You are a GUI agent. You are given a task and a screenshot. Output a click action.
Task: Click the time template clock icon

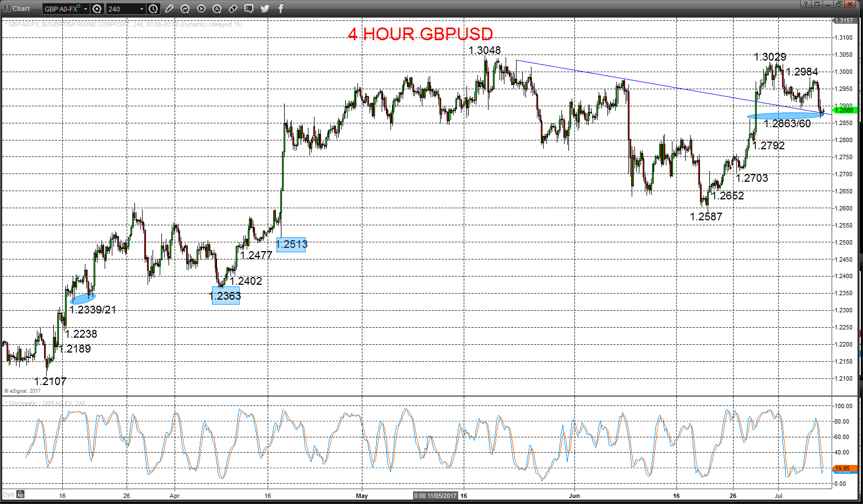(x=153, y=9)
